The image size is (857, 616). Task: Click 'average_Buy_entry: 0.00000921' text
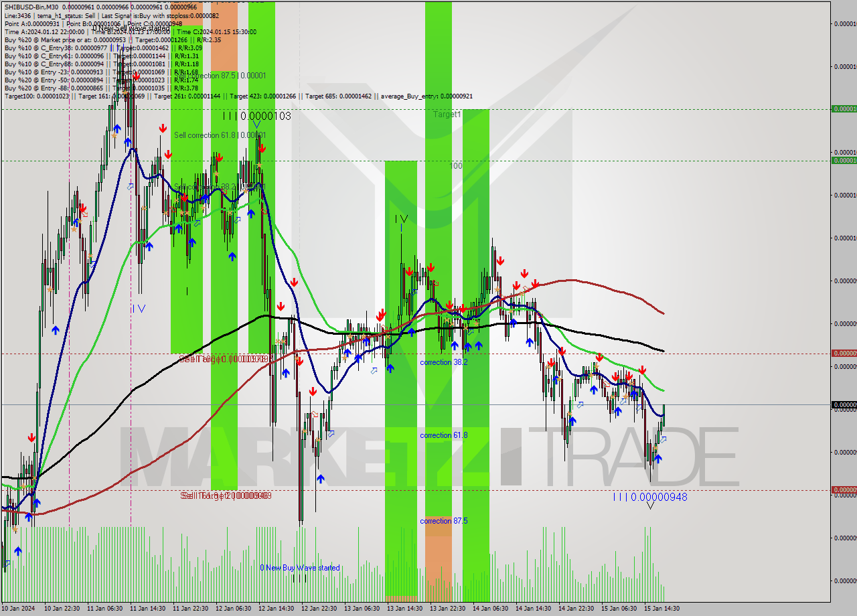tap(426, 96)
